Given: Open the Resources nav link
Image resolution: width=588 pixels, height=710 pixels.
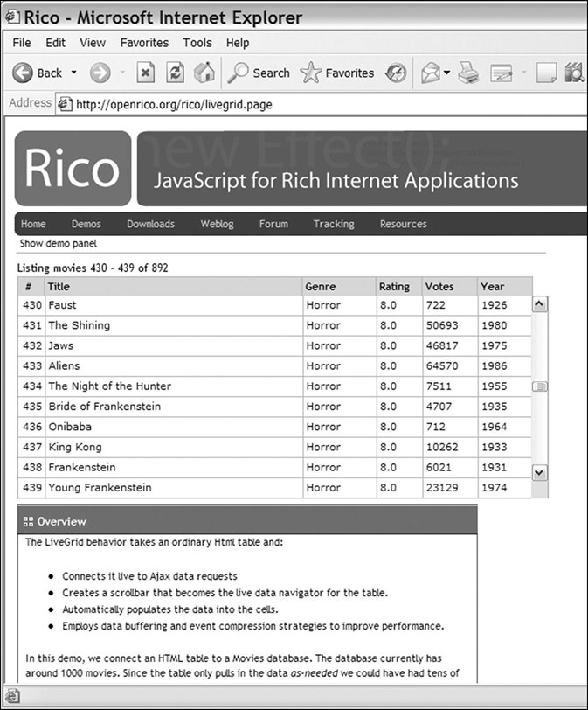Looking at the screenshot, I should coord(404,224).
